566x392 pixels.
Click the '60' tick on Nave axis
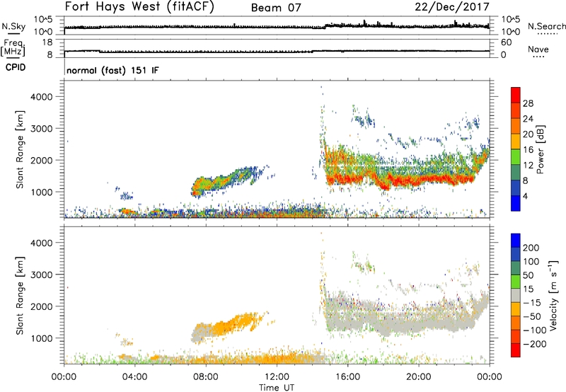[x=506, y=42]
